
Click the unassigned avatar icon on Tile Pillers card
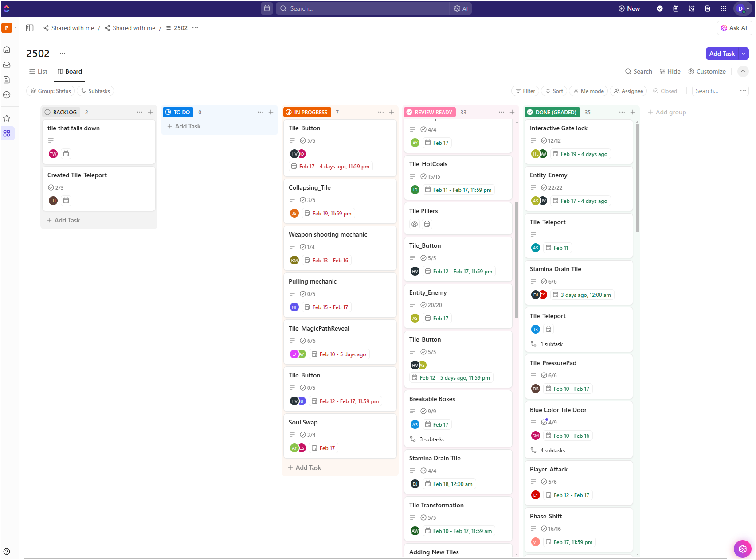tap(415, 224)
